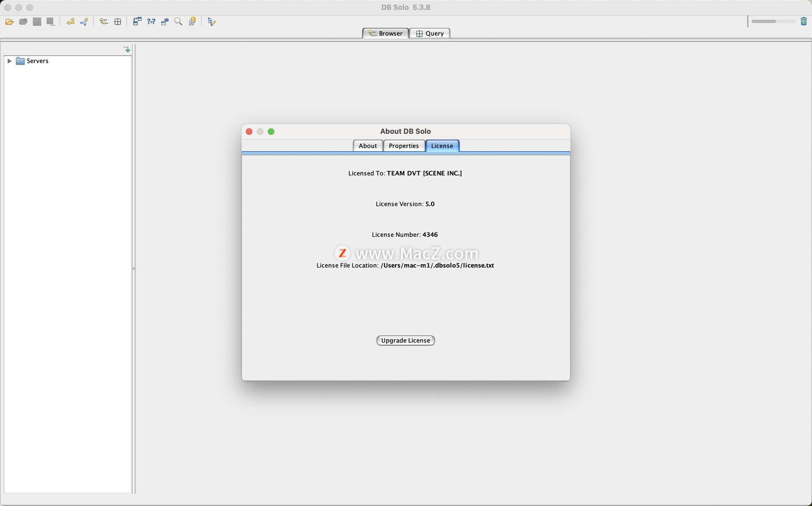The width and height of the screenshot is (812, 506).
Task: Expand the Servers tree node
Action: [9, 61]
